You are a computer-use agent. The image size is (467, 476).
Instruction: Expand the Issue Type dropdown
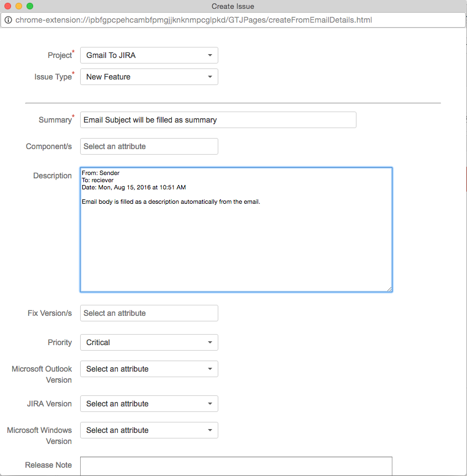(149, 77)
